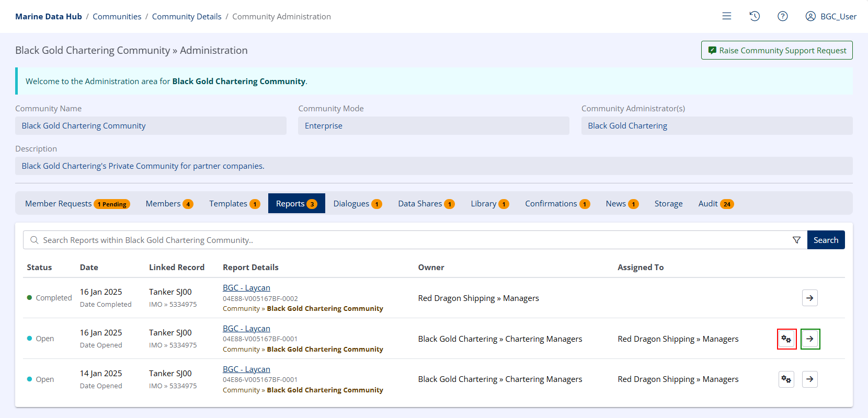Screen dimensions: 868x418
Task: Switch to the Member Requests tab
Action: click(77, 204)
